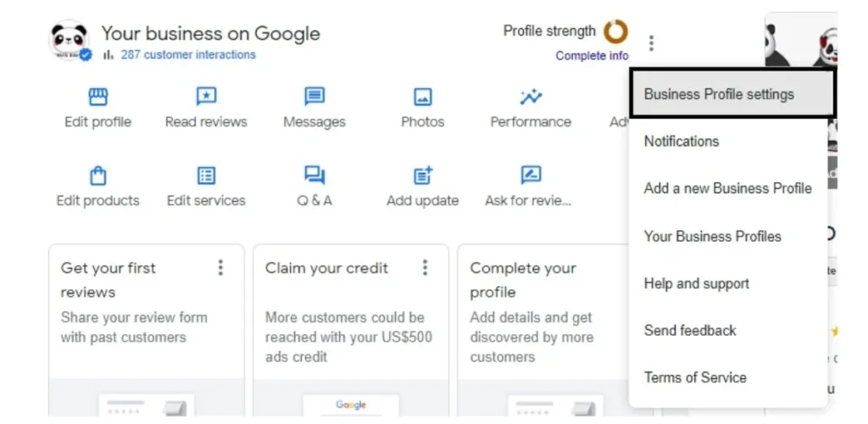Click the Profile strength label text
868x424 pixels.
(549, 31)
